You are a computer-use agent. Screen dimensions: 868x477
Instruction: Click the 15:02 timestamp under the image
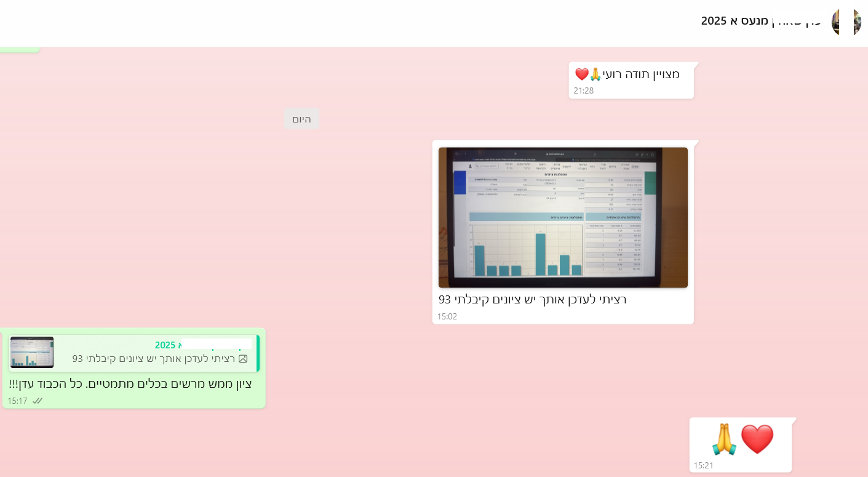[x=447, y=316]
